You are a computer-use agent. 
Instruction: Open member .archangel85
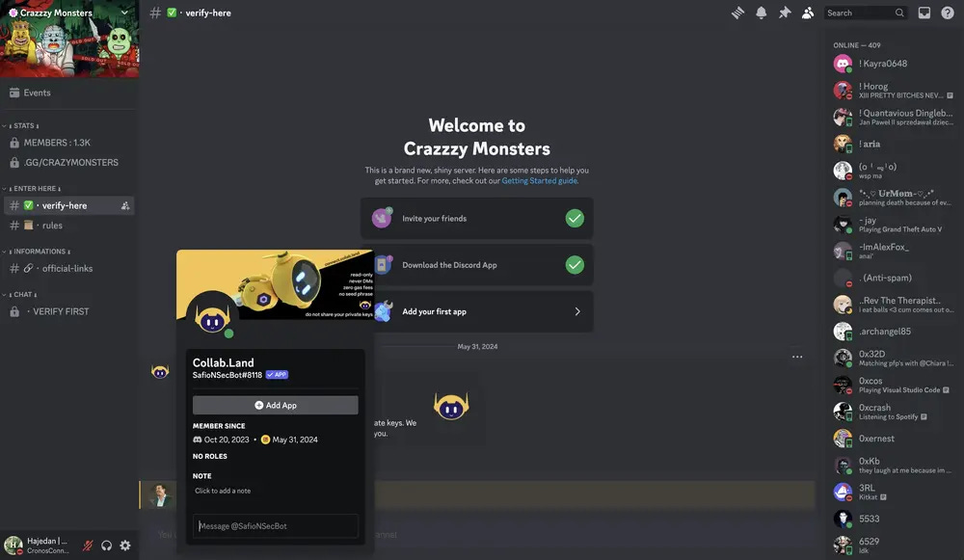(894, 332)
